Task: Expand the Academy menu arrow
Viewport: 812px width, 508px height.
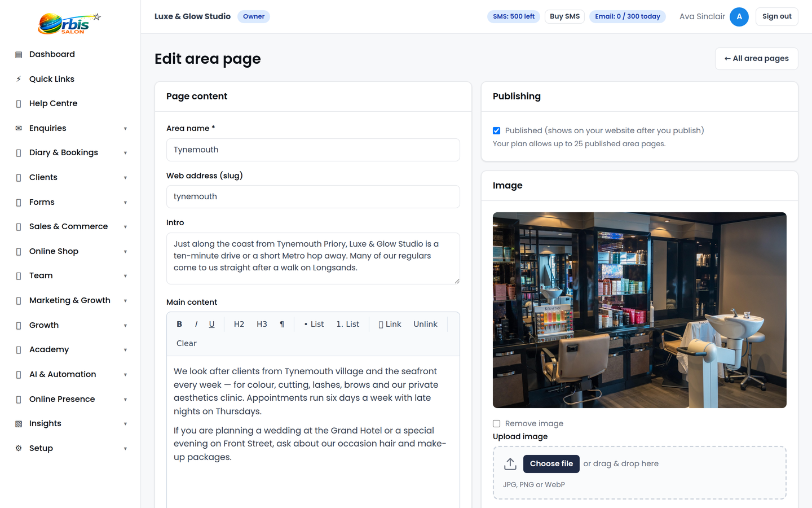Action: point(125,350)
